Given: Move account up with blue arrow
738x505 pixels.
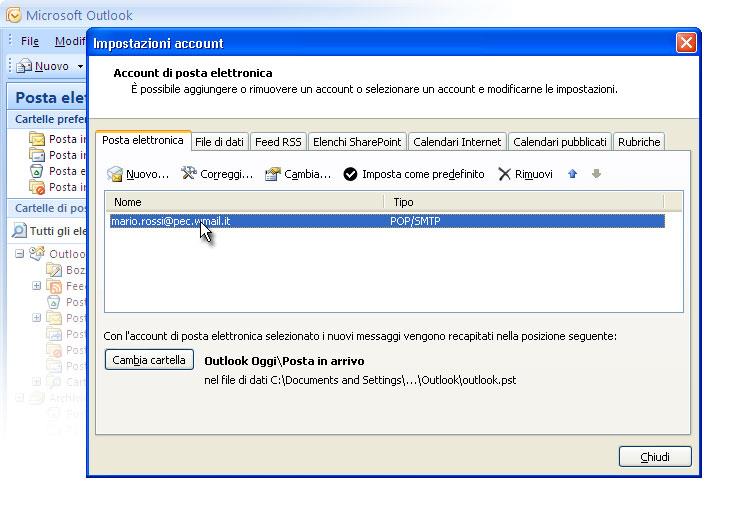Looking at the screenshot, I should click(x=572, y=174).
